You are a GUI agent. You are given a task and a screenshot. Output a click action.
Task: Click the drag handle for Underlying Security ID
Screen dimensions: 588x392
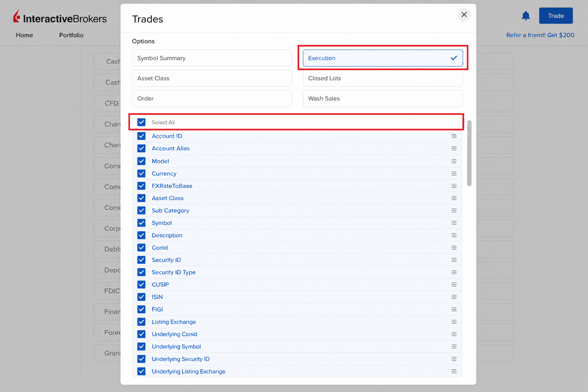[x=454, y=359]
